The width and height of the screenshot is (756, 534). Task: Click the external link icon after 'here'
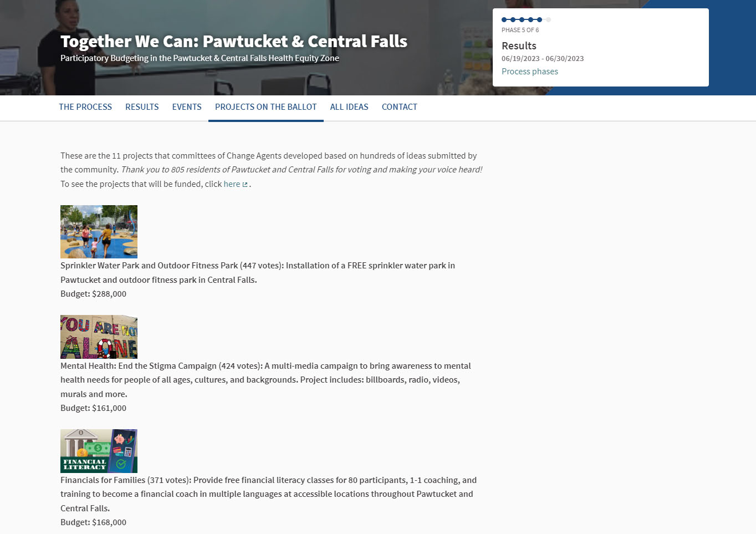pyautogui.click(x=245, y=185)
